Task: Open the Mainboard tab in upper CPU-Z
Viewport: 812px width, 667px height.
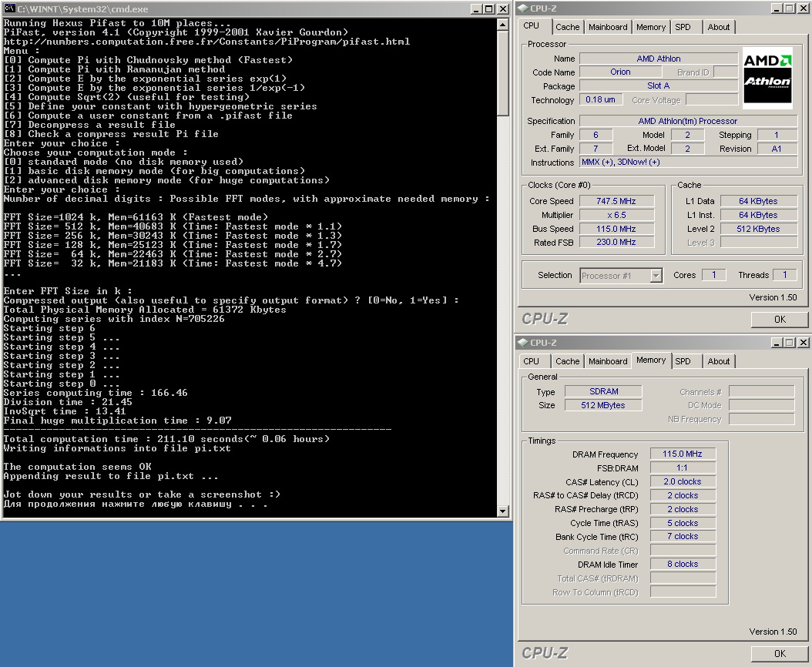Action: (607, 27)
